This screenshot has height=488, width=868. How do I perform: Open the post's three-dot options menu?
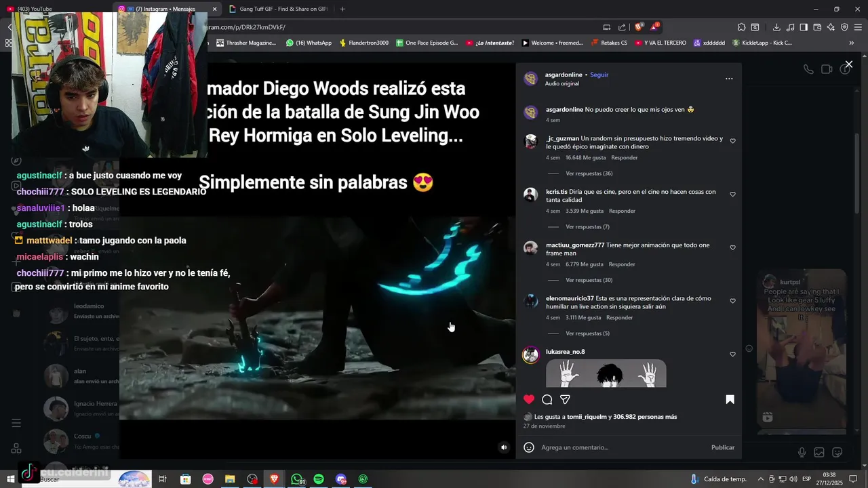click(729, 79)
